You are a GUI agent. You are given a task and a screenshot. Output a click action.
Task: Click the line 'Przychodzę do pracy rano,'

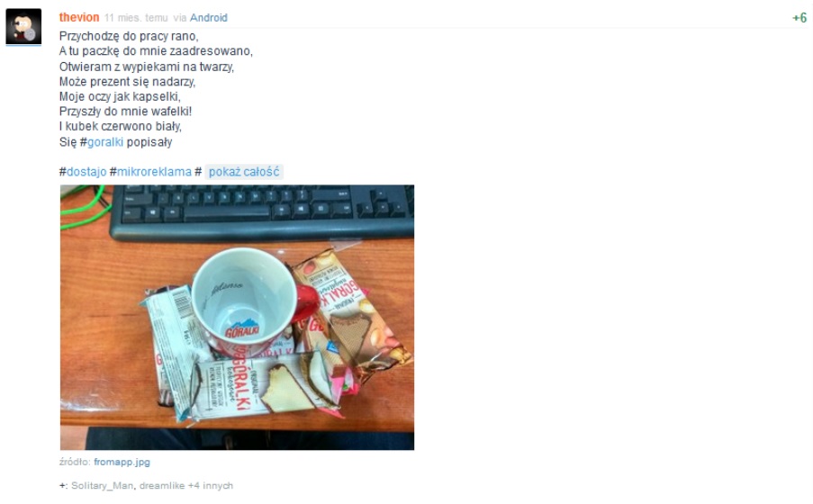point(129,36)
